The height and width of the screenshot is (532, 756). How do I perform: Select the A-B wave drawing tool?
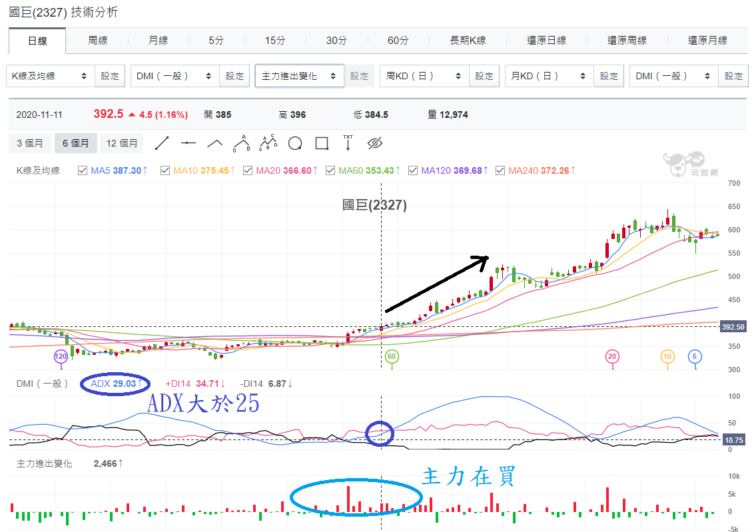(243, 142)
